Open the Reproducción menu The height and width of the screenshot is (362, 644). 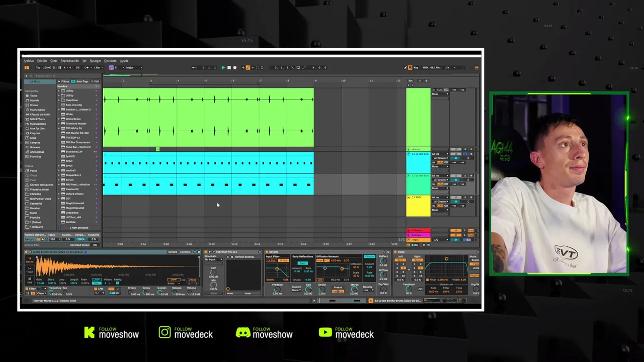(70, 61)
